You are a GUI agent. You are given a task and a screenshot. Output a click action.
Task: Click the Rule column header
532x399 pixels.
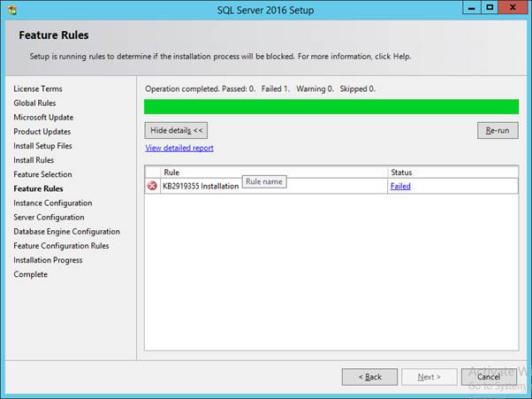[274, 173]
